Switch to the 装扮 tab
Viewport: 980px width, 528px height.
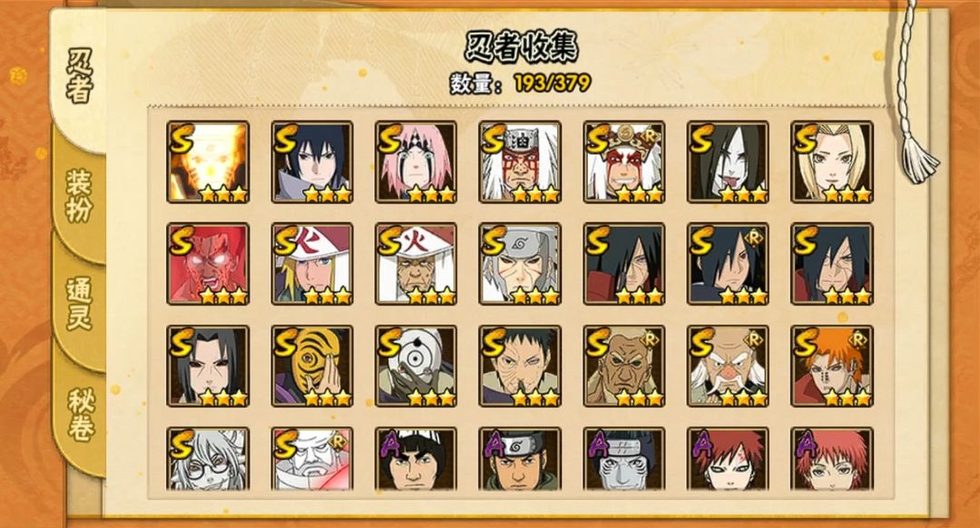tap(79, 196)
